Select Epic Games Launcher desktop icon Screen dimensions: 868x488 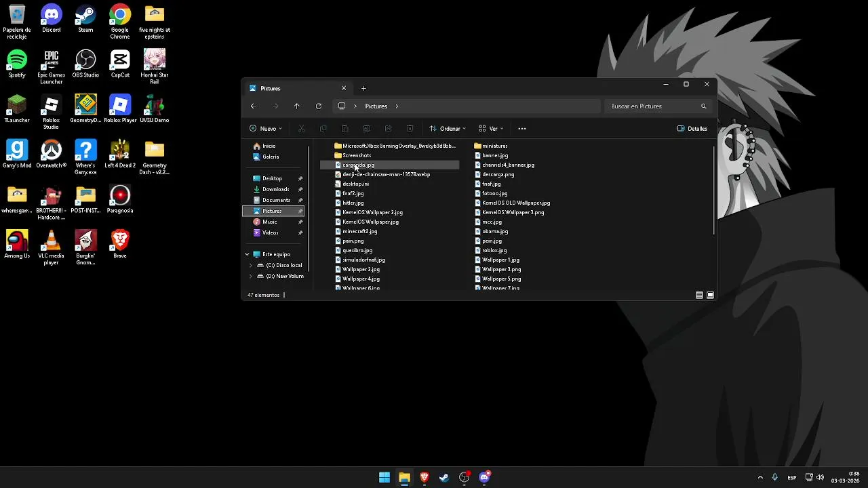click(x=51, y=68)
